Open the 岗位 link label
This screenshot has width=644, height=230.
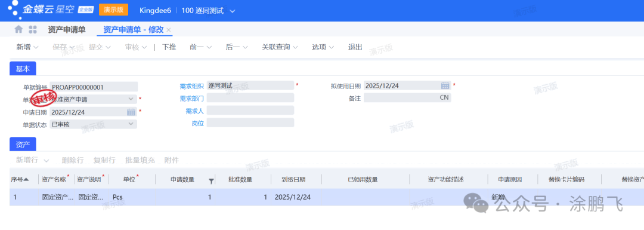pyautogui.click(x=198, y=124)
